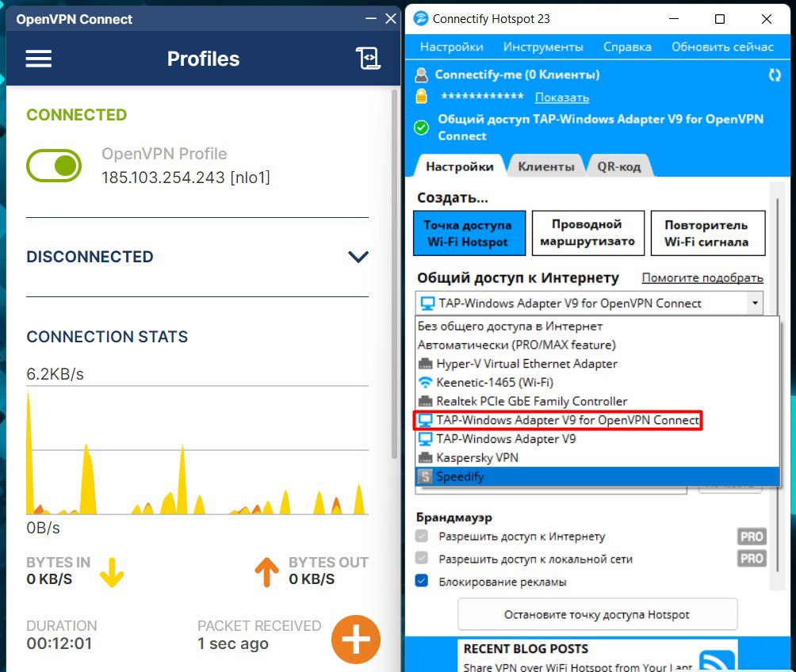
Task: Open the Инструменты menu
Action: pyautogui.click(x=543, y=47)
